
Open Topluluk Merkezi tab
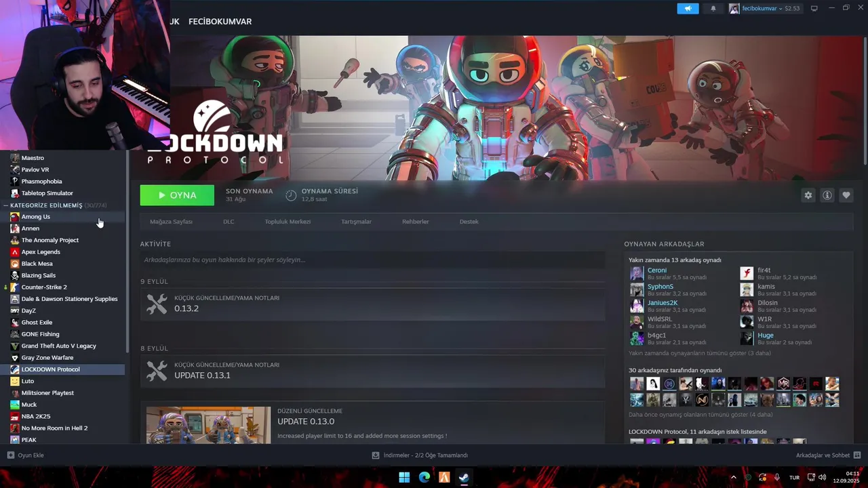point(288,222)
